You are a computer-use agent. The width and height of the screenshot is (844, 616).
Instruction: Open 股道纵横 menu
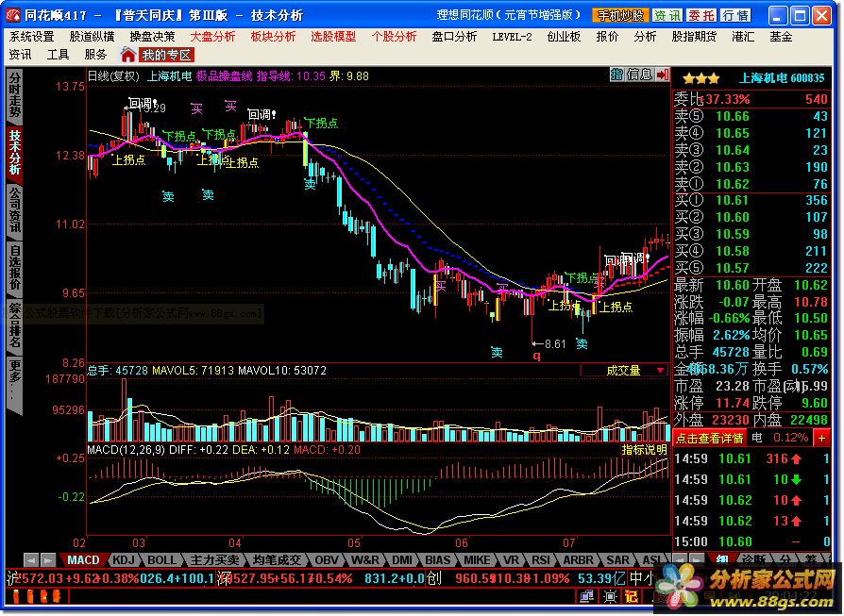click(92, 37)
